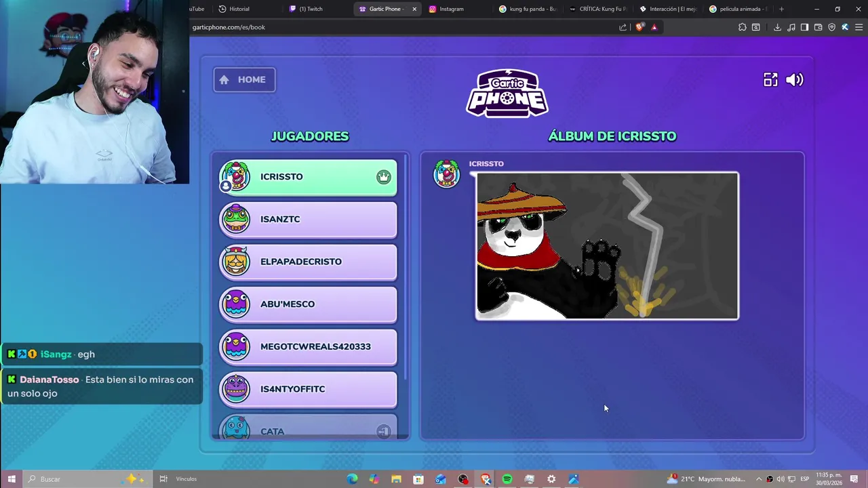The width and height of the screenshot is (868, 488).
Task: Open browser downloads
Action: coord(777,27)
